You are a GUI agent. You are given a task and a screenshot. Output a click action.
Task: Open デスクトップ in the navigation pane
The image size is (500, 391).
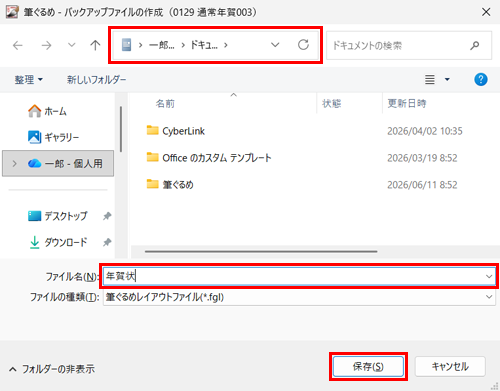tap(58, 216)
